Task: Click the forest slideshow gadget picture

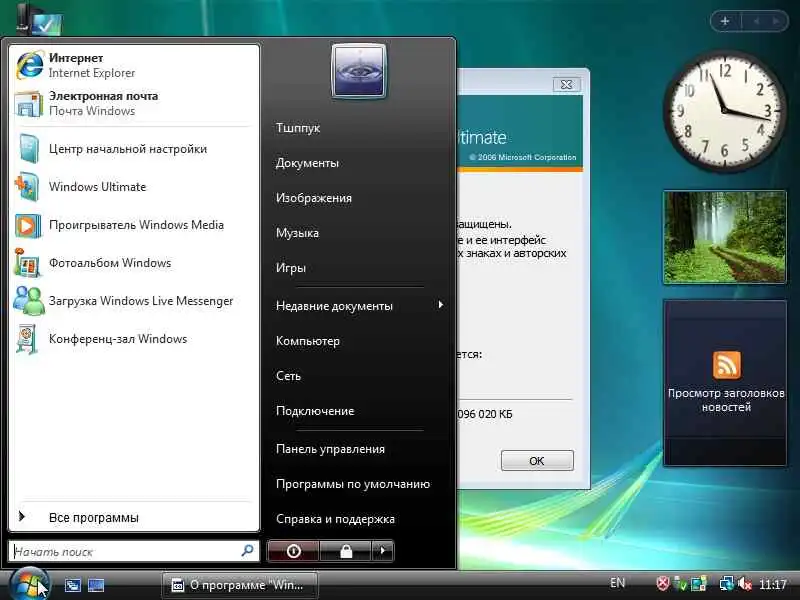Action: tap(724, 237)
